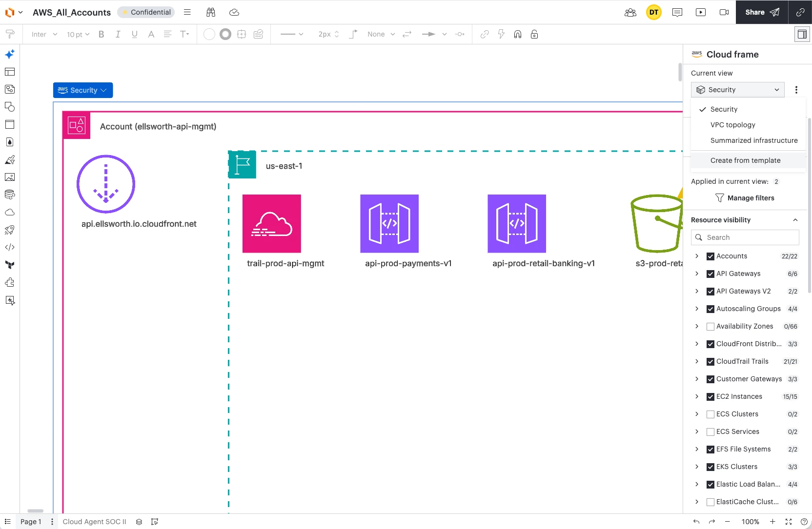Viewport: 812px width, 529px height.
Task: Click the resource Search field
Action: coord(745,237)
